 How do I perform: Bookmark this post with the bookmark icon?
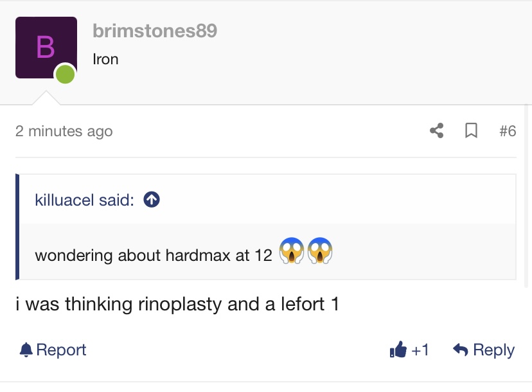471,131
